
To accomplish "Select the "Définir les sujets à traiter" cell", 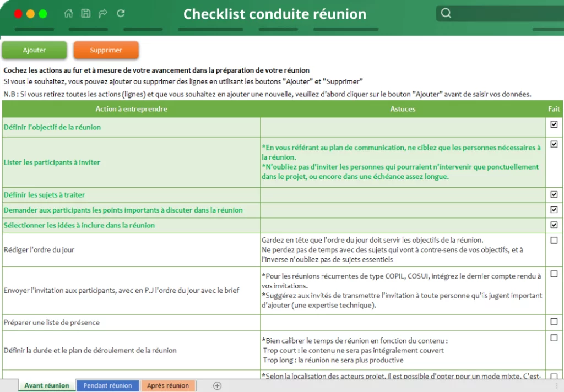I will click(131, 195).
